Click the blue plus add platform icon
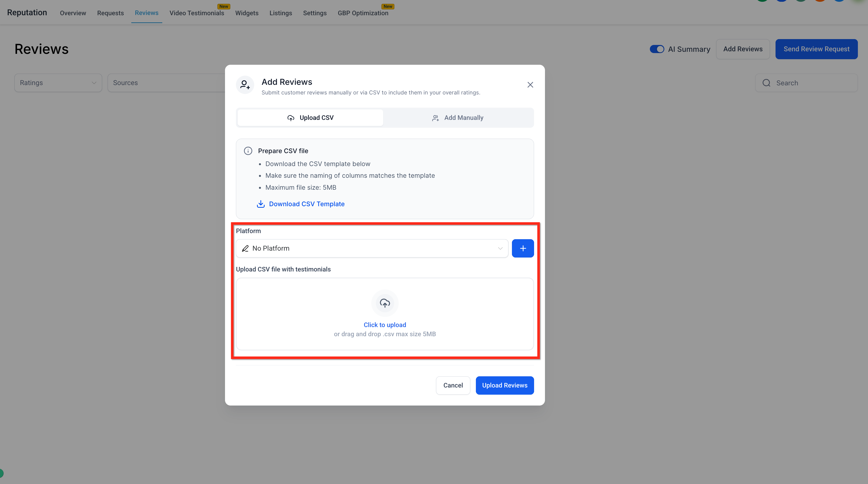The height and width of the screenshot is (484, 868). (x=523, y=248)
